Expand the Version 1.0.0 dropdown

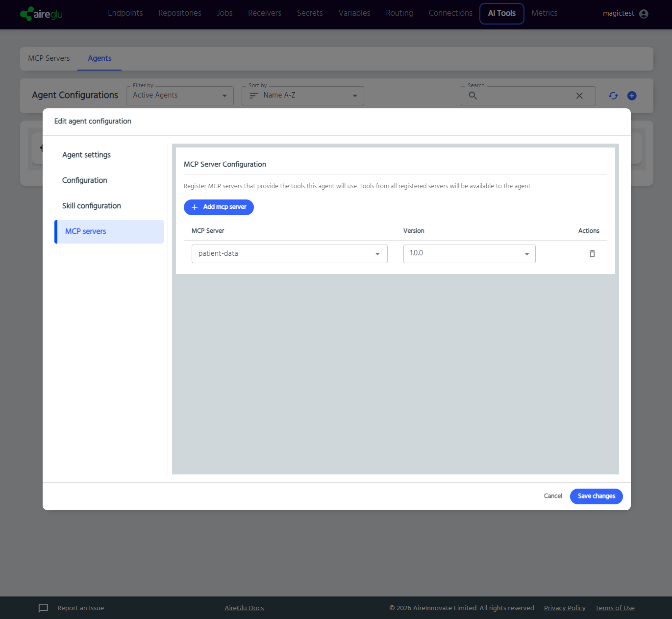point(470,254)
